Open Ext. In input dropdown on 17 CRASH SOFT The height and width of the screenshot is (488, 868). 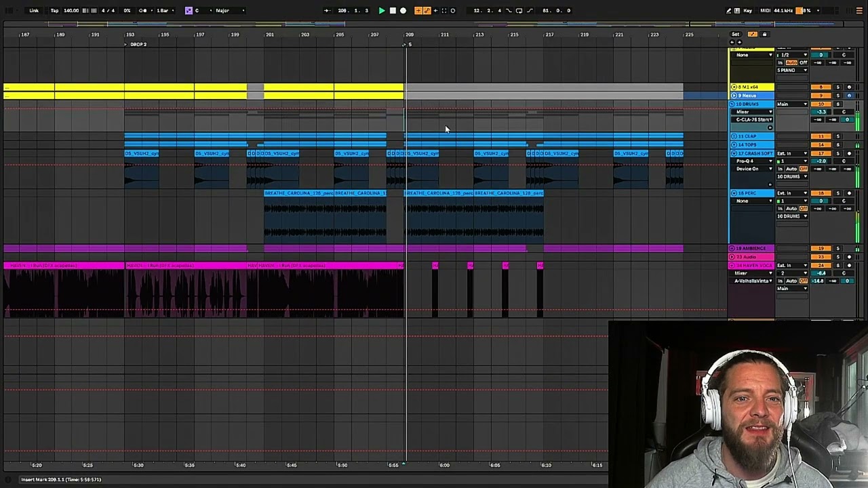792,153
